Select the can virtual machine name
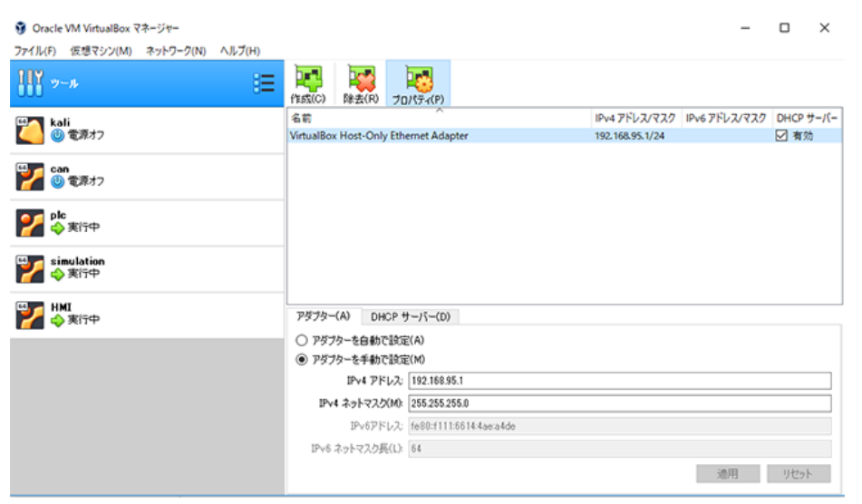 point(60,169)
